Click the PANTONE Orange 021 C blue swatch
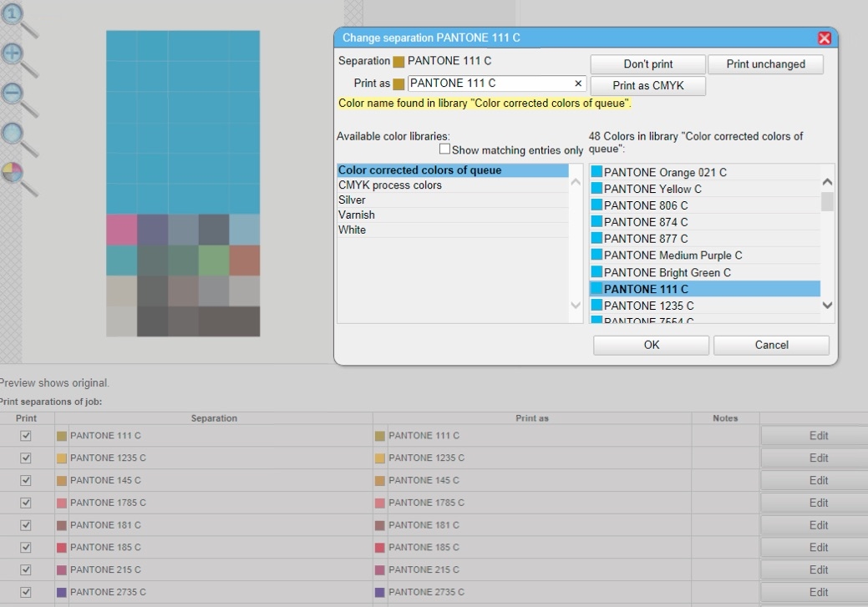The height and width of the screenshot is (607, 868). pos(596,171)
